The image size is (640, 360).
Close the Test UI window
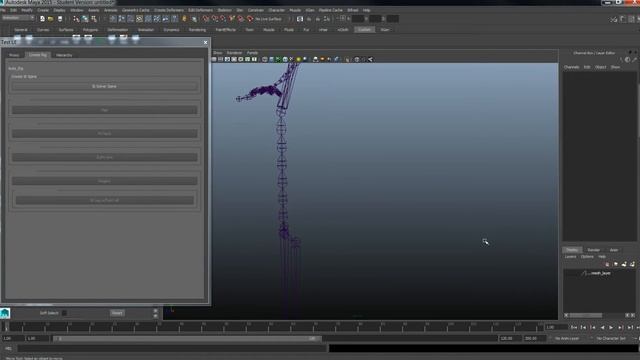(x=205, y=42)
